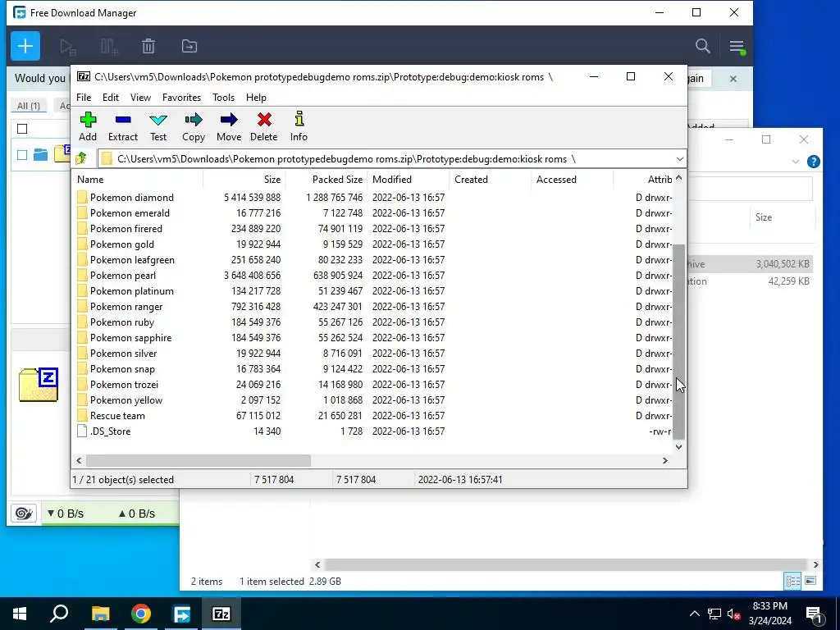Select the Pokemon platinum row
Image resolution: width=840 pixels, height=630 pixels.
[x=374, y=291]
